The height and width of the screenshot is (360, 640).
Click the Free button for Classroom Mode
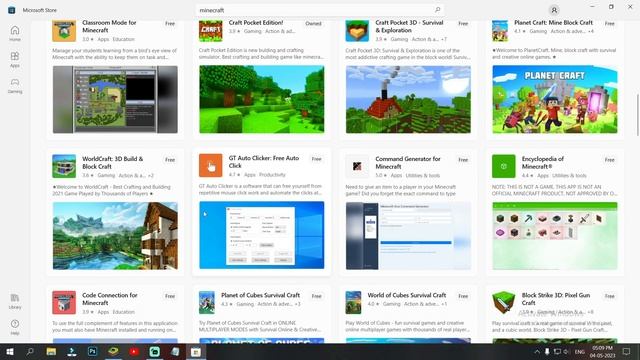pyautogui.click(x=170, y=24)
